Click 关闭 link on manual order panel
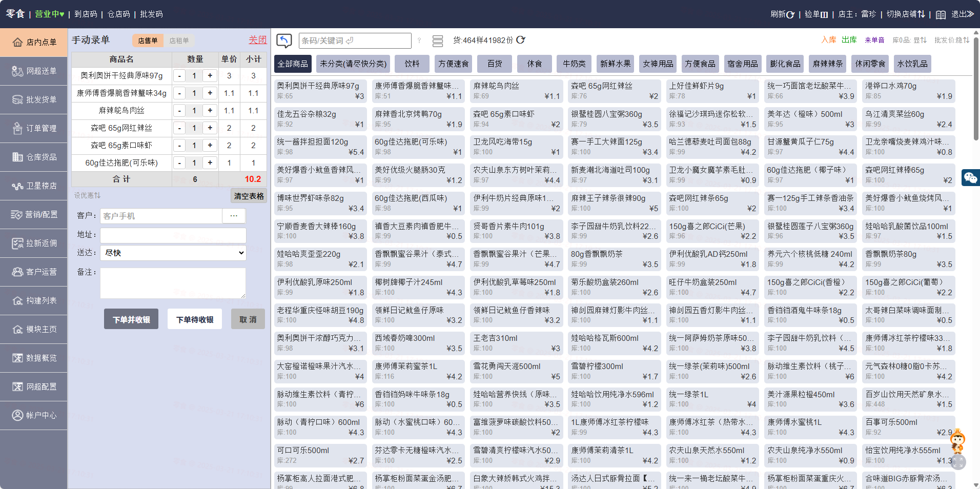Image resolution: width=980 pixels, height=489 pixels. tap(258, 40)
